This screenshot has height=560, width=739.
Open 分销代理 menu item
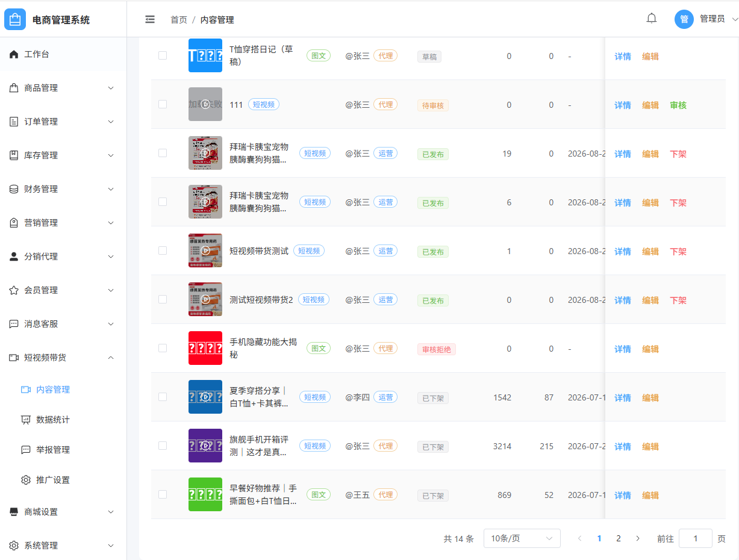click(63, 257)
